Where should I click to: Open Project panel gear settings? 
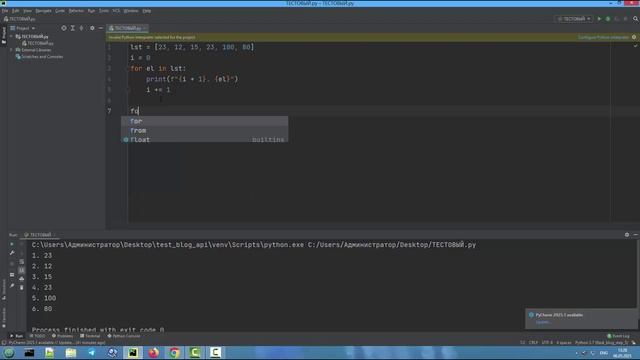92,28
